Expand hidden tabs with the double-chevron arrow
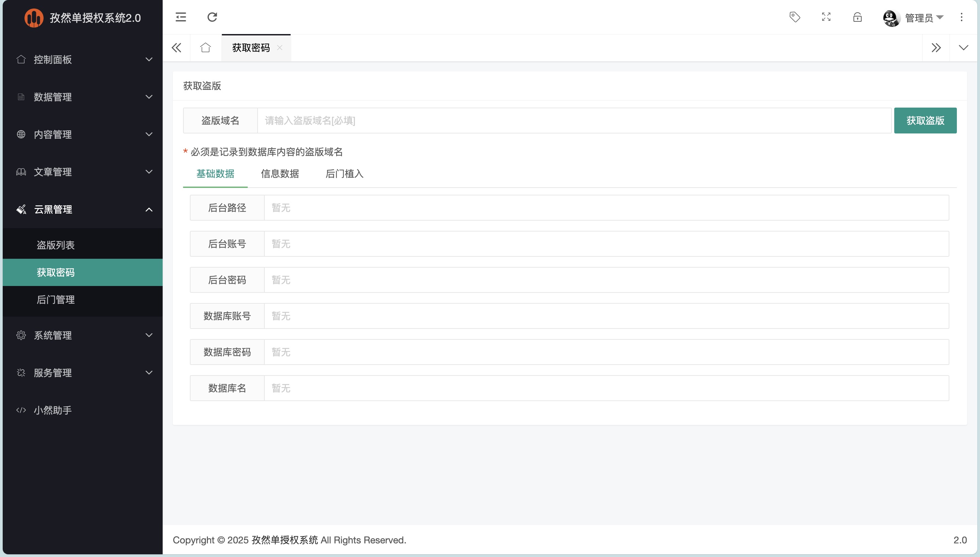The image size is (980, 557). click(936, 47)
